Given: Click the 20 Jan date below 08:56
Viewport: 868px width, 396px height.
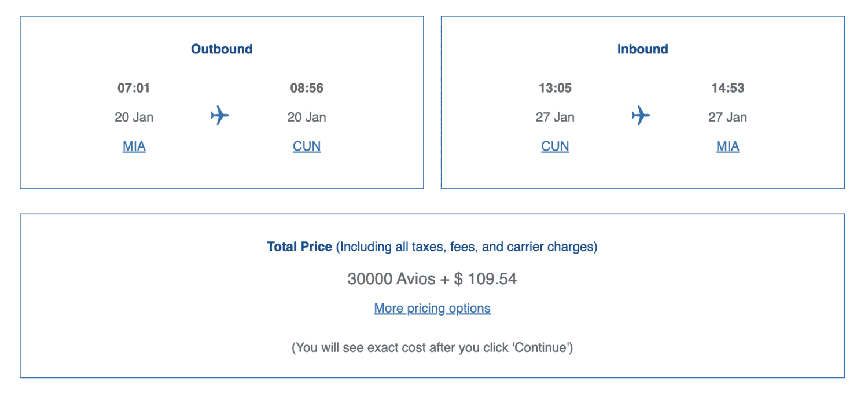Looking at the screenshot, I should tap(307, 117).
